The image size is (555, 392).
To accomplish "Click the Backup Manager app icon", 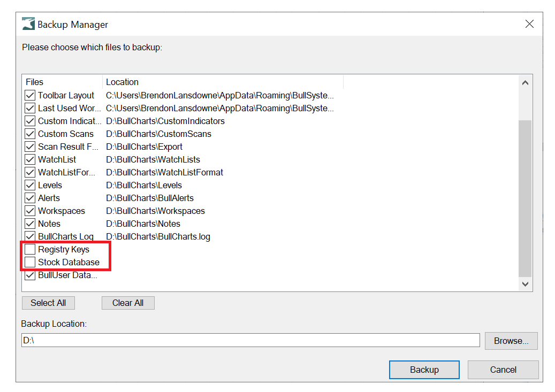I will point(28,24).
